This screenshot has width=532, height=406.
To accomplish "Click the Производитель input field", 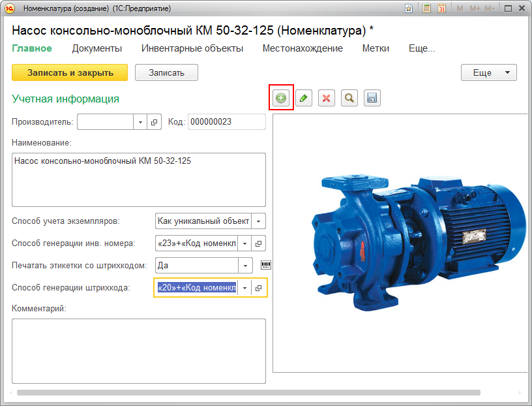I will pos(105,122).
